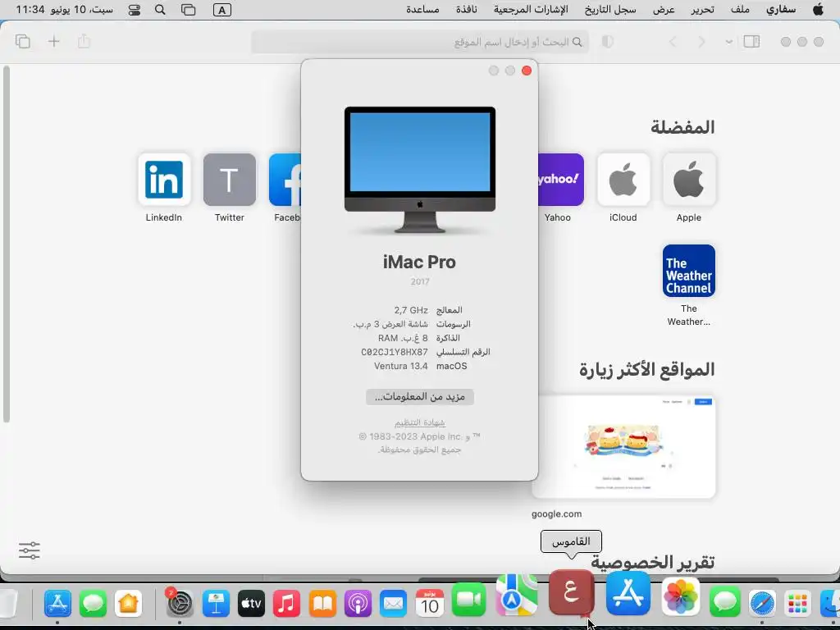Open the LinkedIn favorite

coord(164,180)
